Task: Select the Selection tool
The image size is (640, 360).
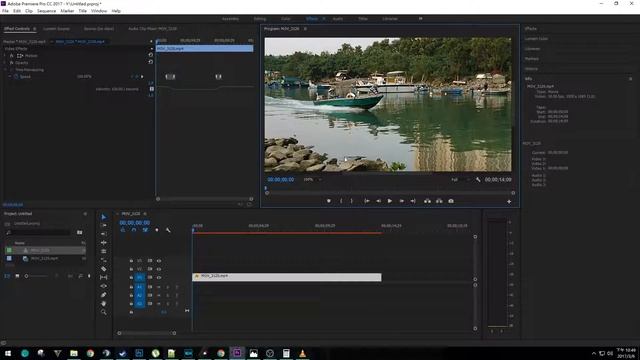Action: pyautogui.click(x=104, y=217)
